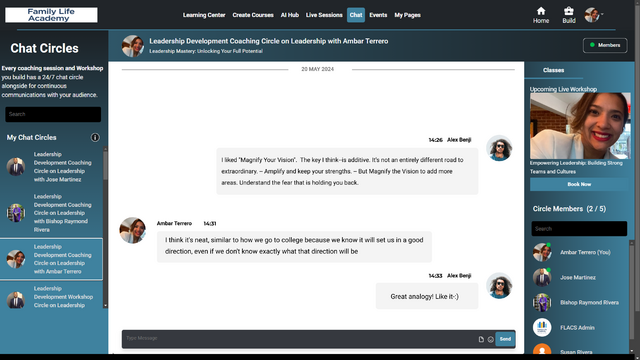Image resolution: width=640 pixels, height=360 pixels.
Task: Click the 'Magnify Your Vision' message bubble
Action: point(347,171)
